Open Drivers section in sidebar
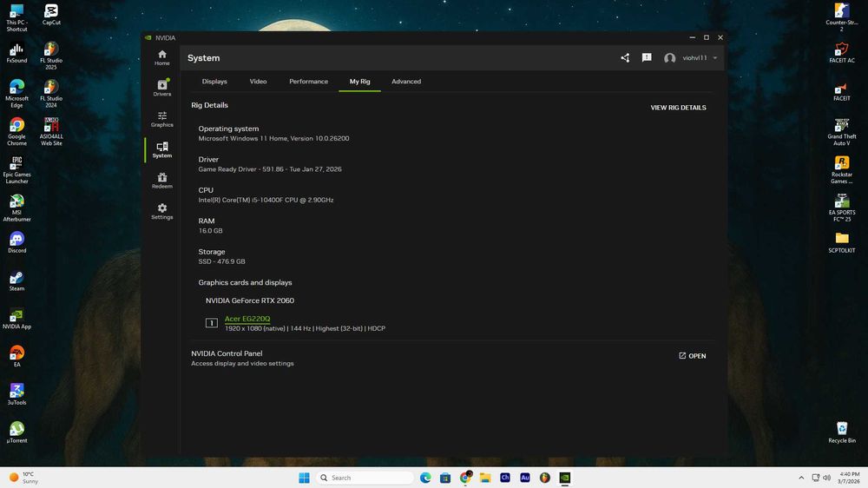 point(161,88)
